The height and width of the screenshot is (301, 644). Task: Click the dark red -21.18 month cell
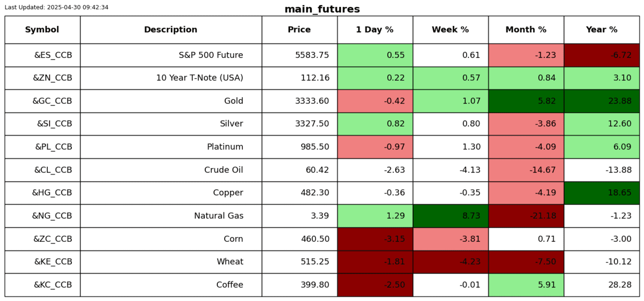(x=526, y=216)
